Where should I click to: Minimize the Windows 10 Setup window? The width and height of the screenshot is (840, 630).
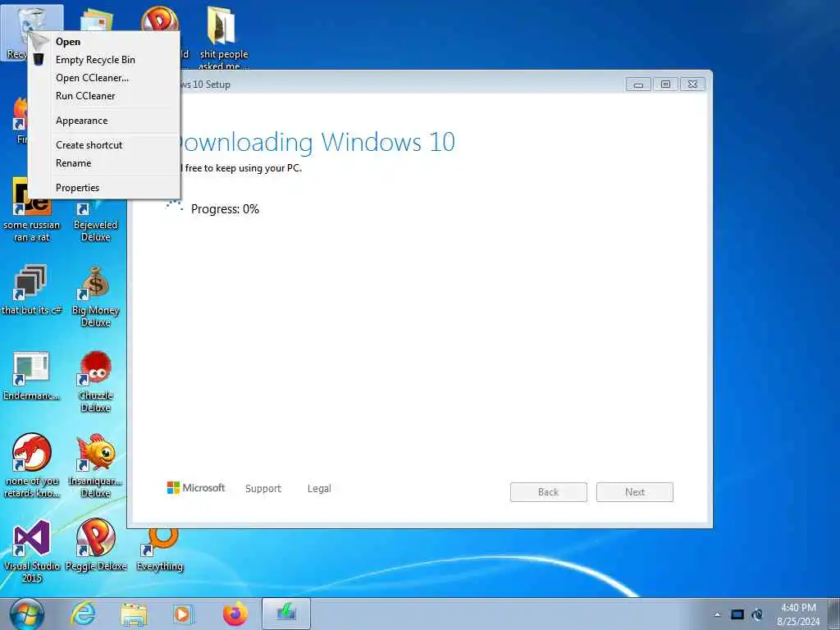[x=638, y=84]
